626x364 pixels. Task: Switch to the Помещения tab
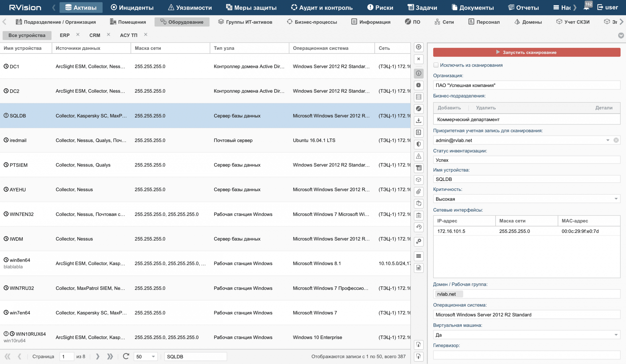[x=128, y=22]
